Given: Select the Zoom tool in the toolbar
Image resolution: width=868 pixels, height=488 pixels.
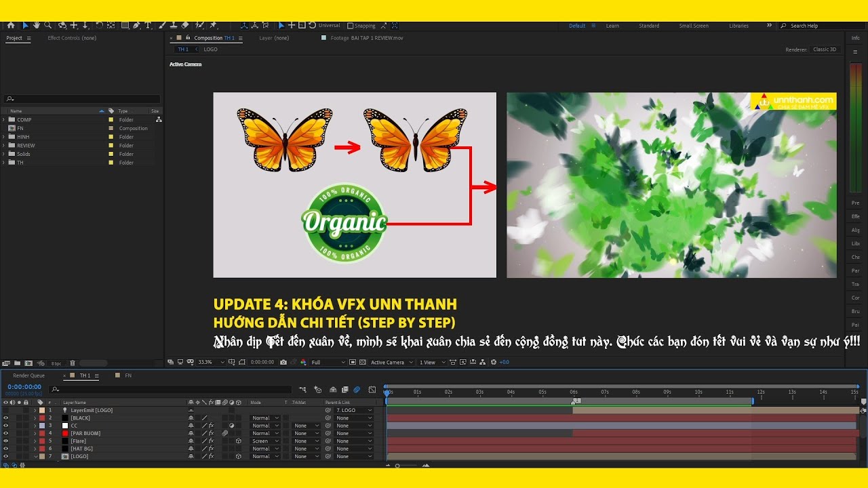Looking at the screenshot, I should coord(47,26).
